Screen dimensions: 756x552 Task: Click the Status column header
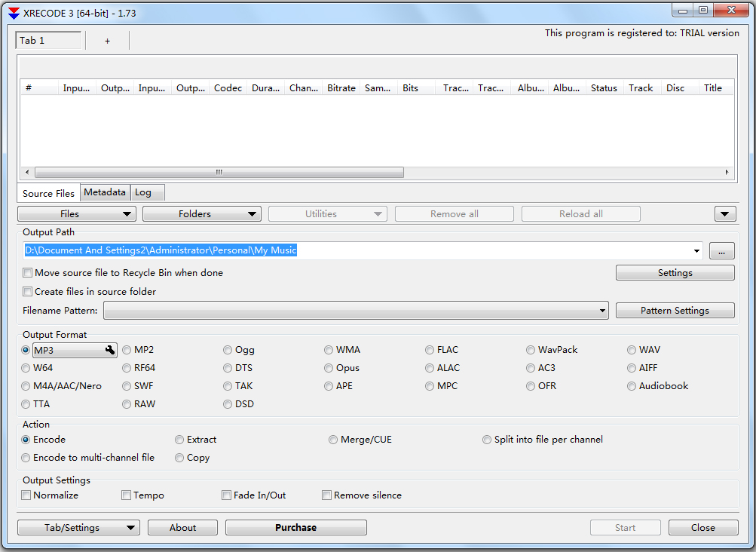click(x=604, y=87)
